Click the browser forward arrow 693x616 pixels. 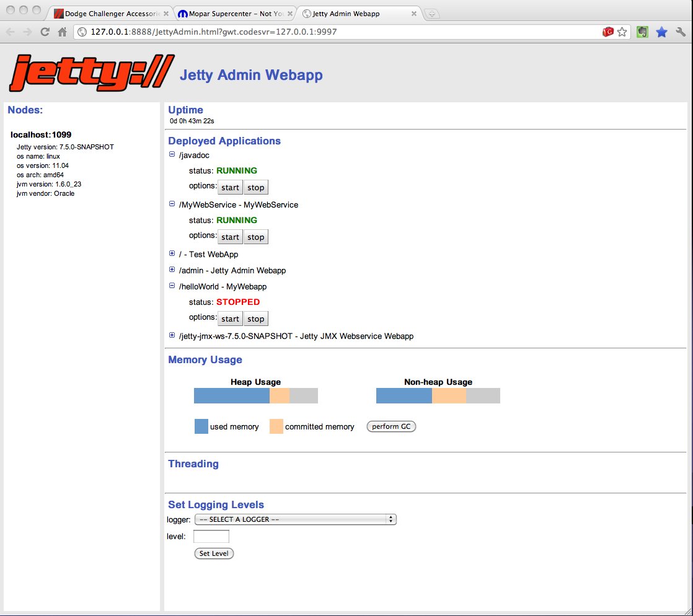coord(27,32)
